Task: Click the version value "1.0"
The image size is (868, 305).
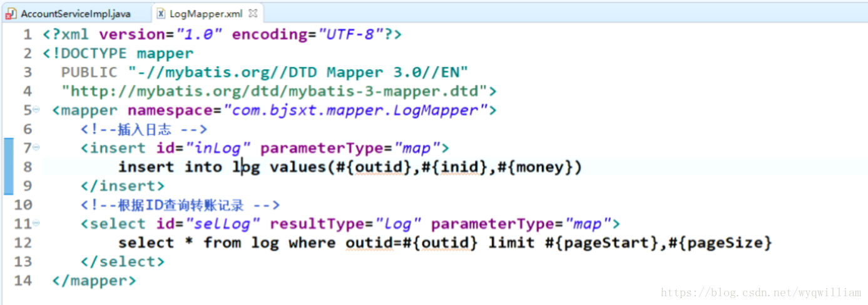Action: pyautogui.click(x=200, y=35)
